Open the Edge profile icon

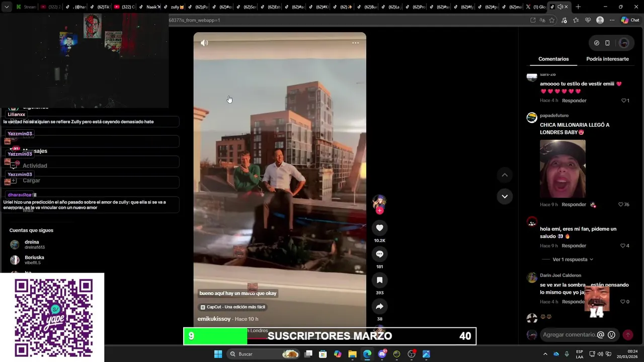pyautogui.click(x=600, y=20)
